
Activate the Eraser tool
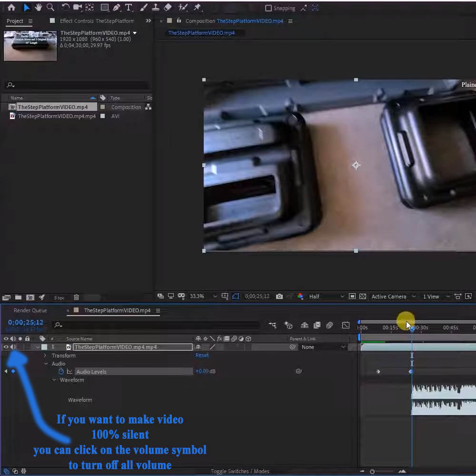(167, 7)
